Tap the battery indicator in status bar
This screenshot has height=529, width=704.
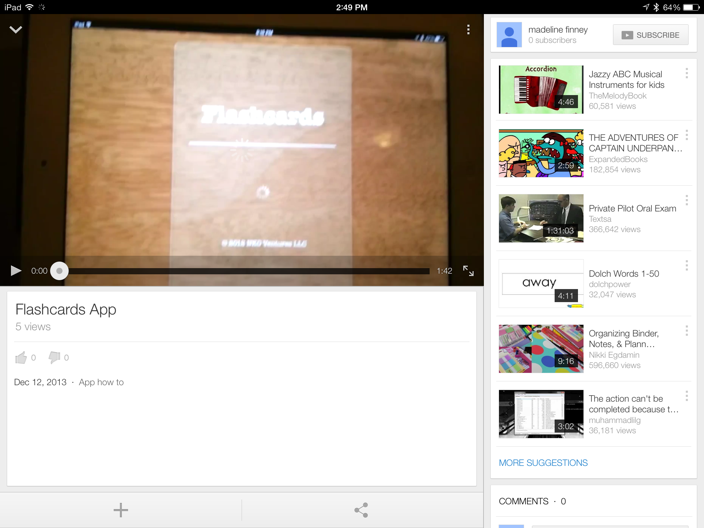pos(690,7)
